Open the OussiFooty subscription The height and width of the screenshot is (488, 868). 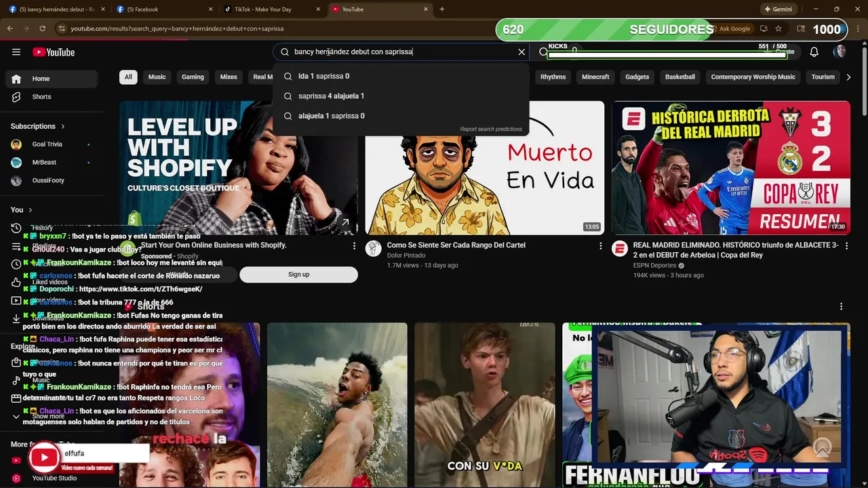pos(53,181)
